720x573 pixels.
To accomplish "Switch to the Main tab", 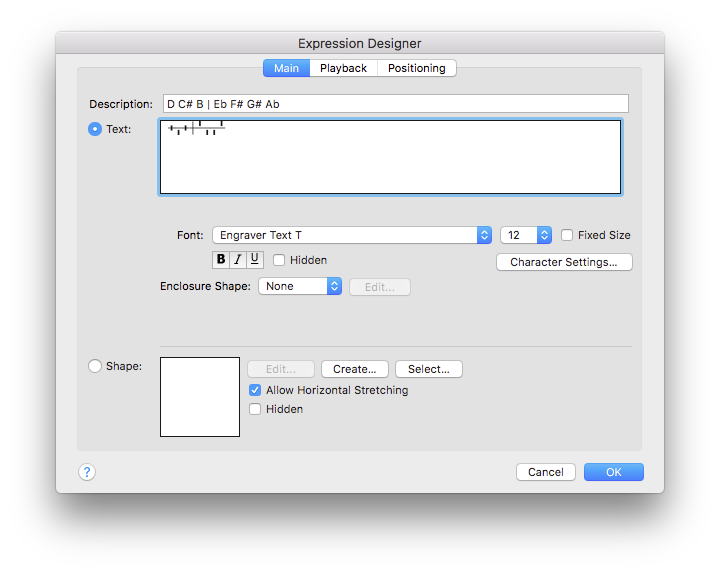I will click(x=287, y=68).
